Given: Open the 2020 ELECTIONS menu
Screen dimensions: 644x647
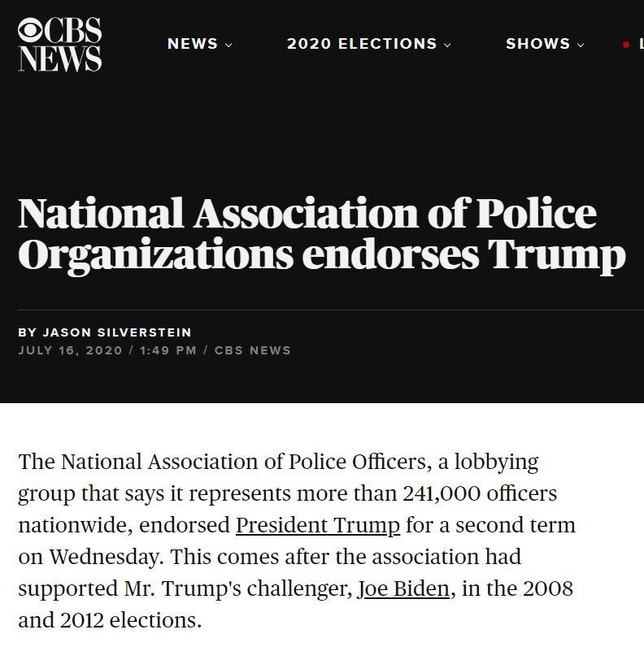Looking at the screenshot, I should coord(362,44).
